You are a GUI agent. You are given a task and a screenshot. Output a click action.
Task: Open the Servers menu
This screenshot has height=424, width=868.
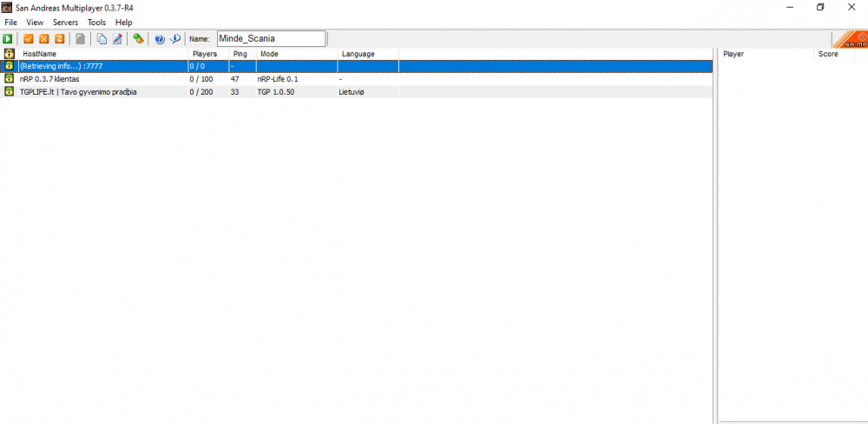[65, 22]
